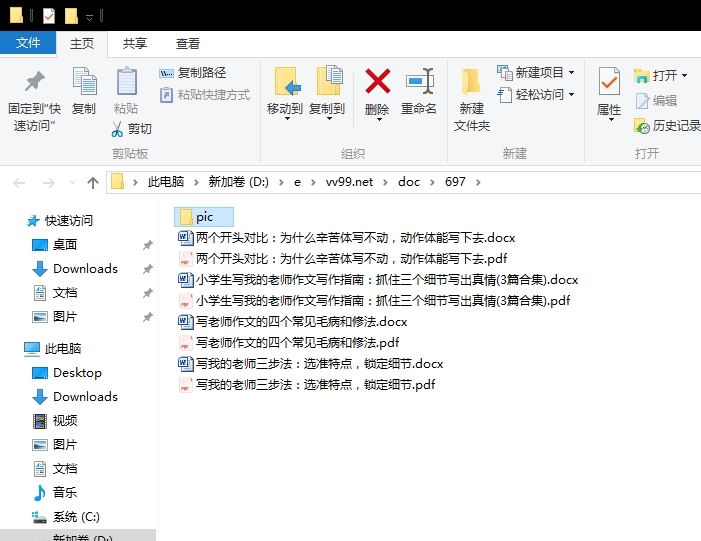Switch to the 查看 ribbon tab
Screen dimensions: 701x541
[187, 43]
